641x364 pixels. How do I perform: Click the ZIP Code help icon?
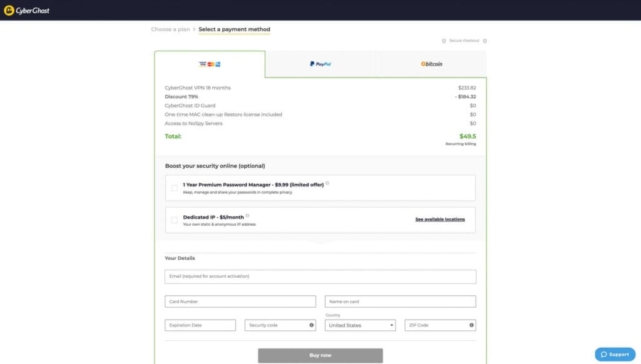pyautogui.click(x=471, y=325)
